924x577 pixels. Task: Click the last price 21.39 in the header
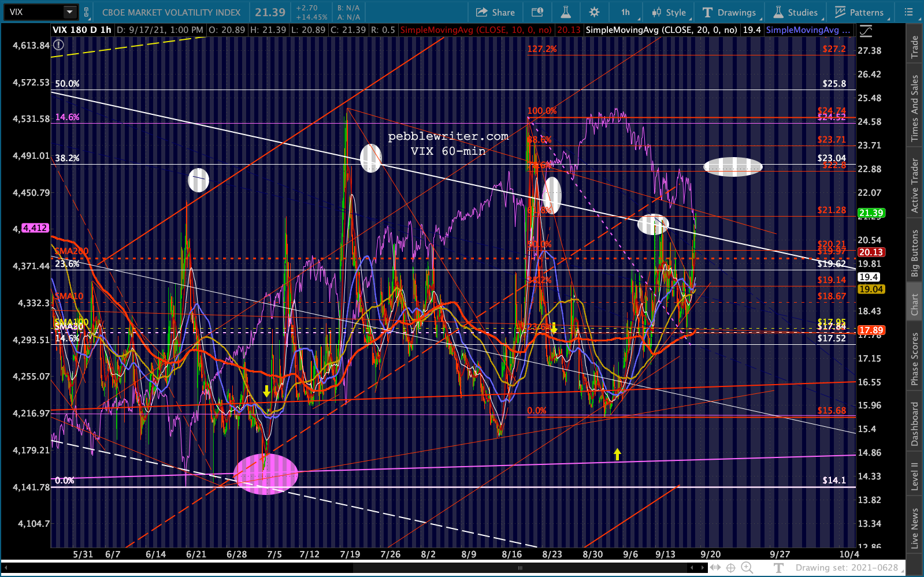[x=270, y=12]
